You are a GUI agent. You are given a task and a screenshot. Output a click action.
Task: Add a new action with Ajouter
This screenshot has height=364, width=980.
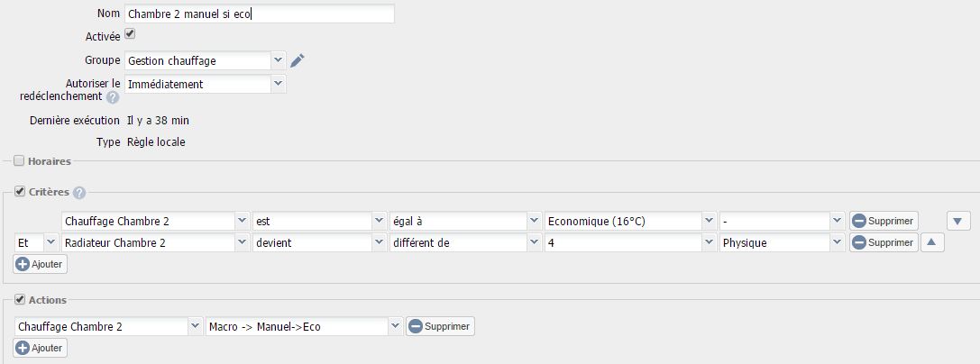click(40, 348)
